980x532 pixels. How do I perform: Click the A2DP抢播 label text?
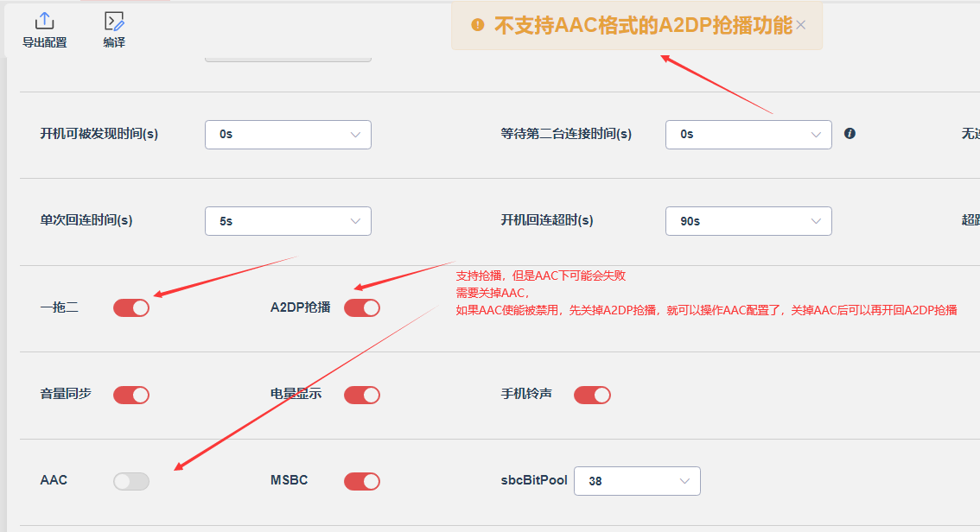[x=300, y=307]
